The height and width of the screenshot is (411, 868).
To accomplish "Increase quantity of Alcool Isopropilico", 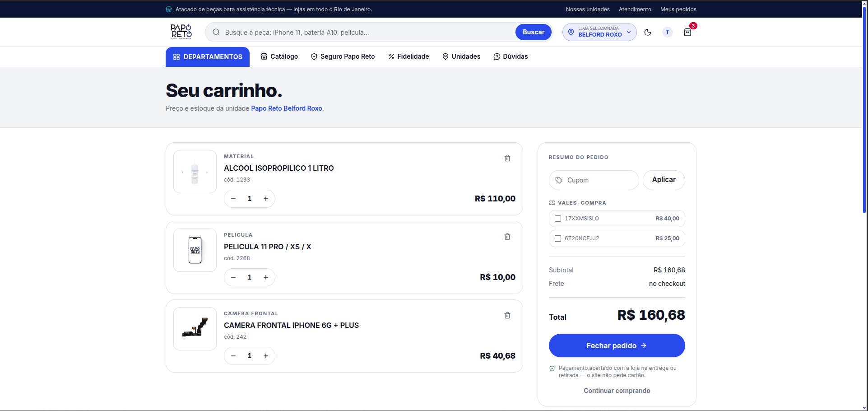I will [x=266, y=199].
